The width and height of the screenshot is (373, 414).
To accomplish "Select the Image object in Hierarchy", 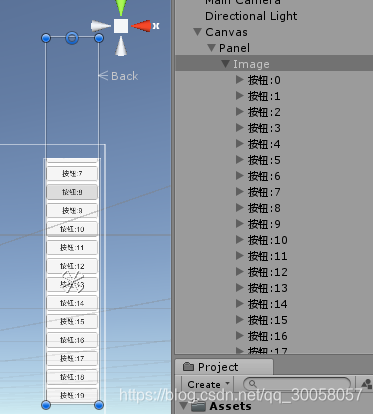I will (251, 64).
